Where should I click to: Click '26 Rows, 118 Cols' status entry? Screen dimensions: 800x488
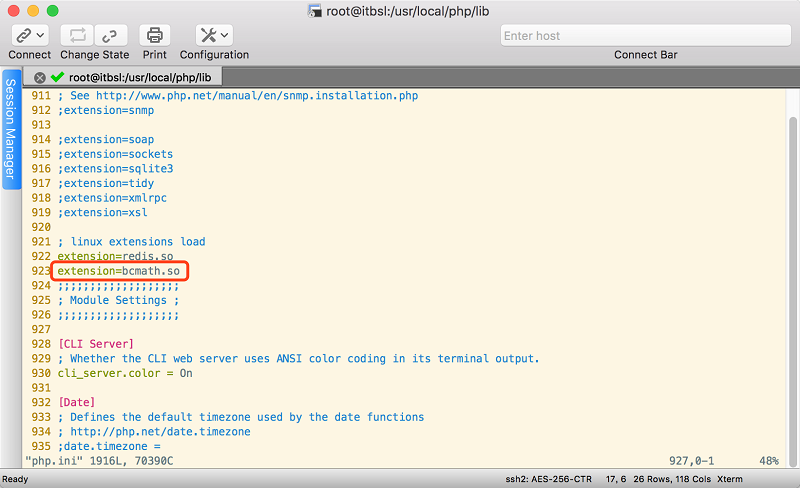(672, 479)
